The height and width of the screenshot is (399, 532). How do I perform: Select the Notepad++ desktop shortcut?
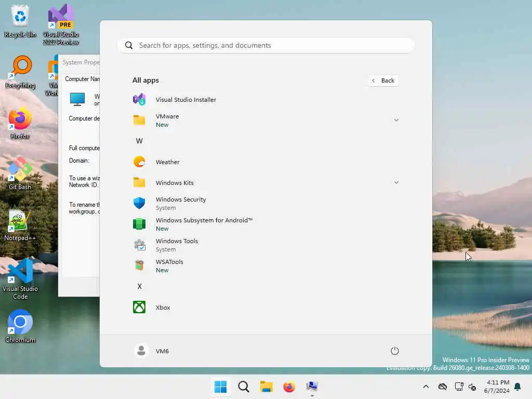20,225
